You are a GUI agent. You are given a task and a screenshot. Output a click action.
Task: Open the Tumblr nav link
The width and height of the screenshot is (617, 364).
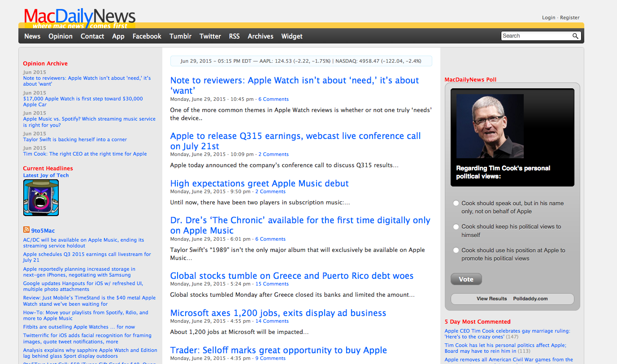[180, 36]
